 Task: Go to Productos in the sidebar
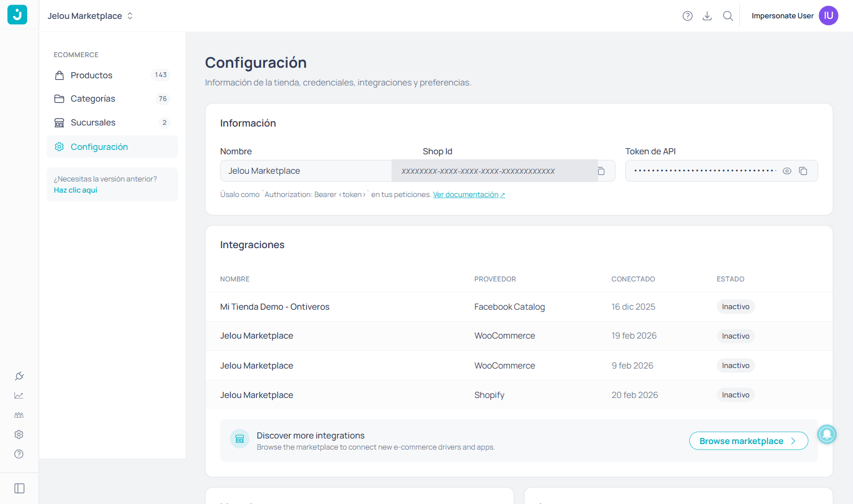pyautogui.click(x=112, y=75)
